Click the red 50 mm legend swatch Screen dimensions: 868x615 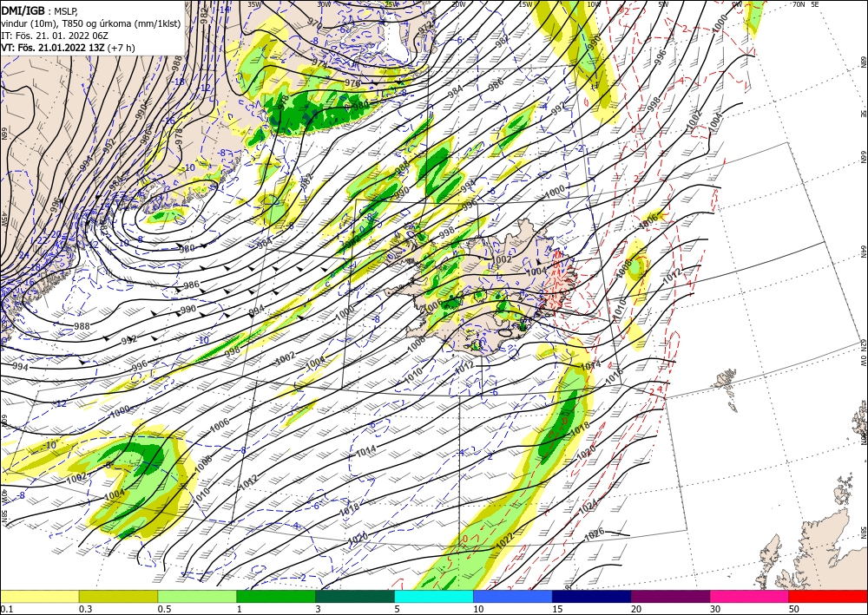pos(828,596)
